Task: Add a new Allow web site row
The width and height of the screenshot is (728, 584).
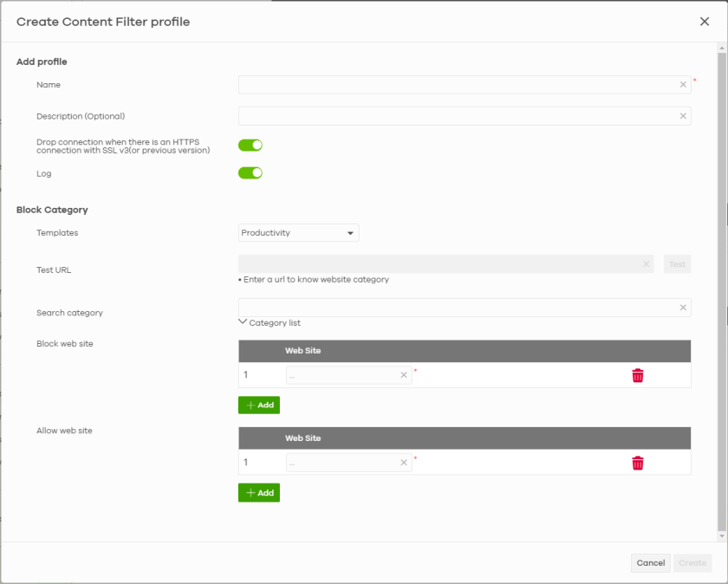Action: (x=259, y=493)
